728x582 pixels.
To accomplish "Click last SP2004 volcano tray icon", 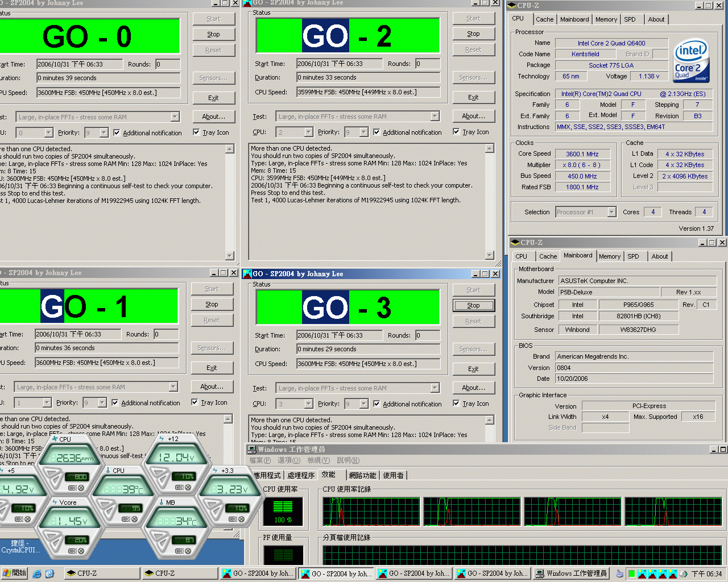I will click(x=673, y=573).
